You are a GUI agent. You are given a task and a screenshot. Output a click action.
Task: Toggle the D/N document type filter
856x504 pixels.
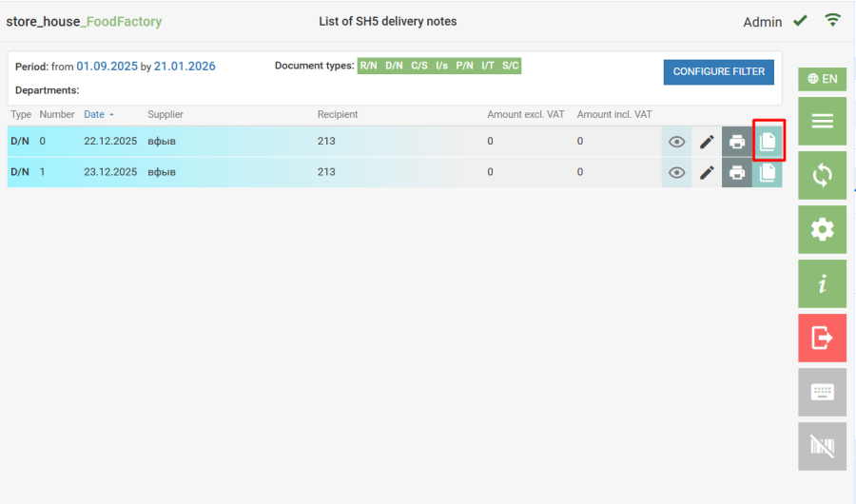pyautogui.click(x=394, y=66)
